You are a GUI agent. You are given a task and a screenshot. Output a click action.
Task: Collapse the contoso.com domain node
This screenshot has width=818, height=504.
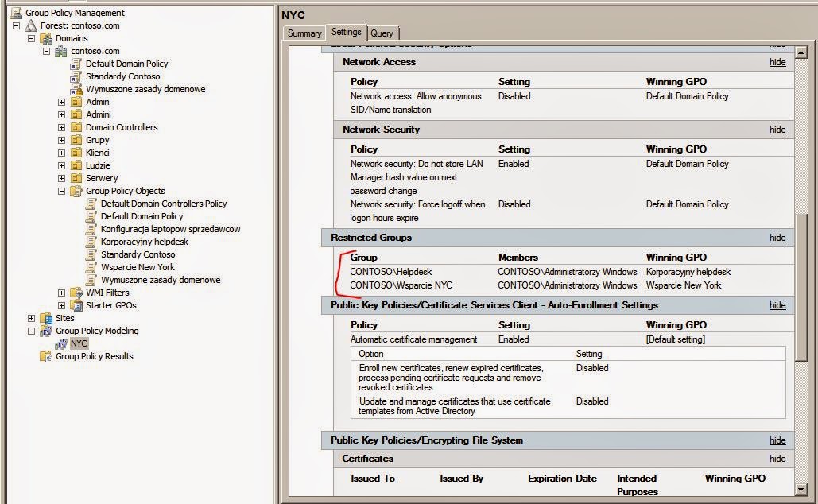[46, 51]
